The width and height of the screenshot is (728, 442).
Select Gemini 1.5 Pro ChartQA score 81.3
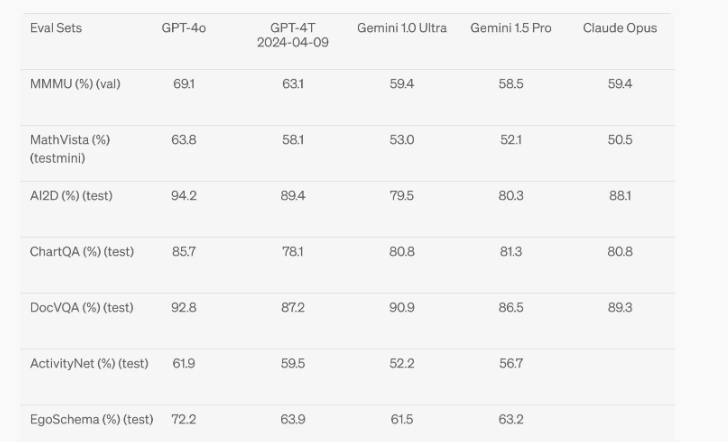click(511, 252)
